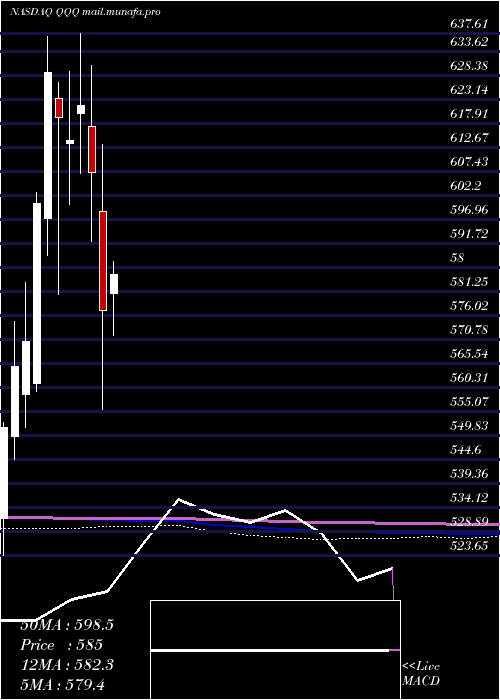Select the 581.25 price level

pyautogui.click(x=469, y=282)
